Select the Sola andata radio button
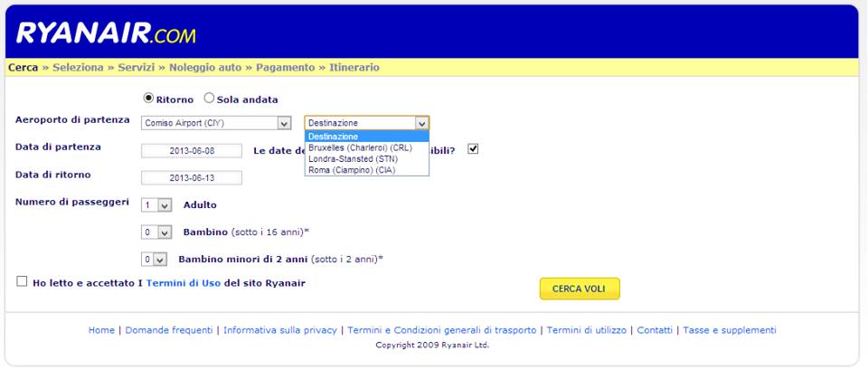This screenshot has height=370, width=868. click(x=209, y=98)
